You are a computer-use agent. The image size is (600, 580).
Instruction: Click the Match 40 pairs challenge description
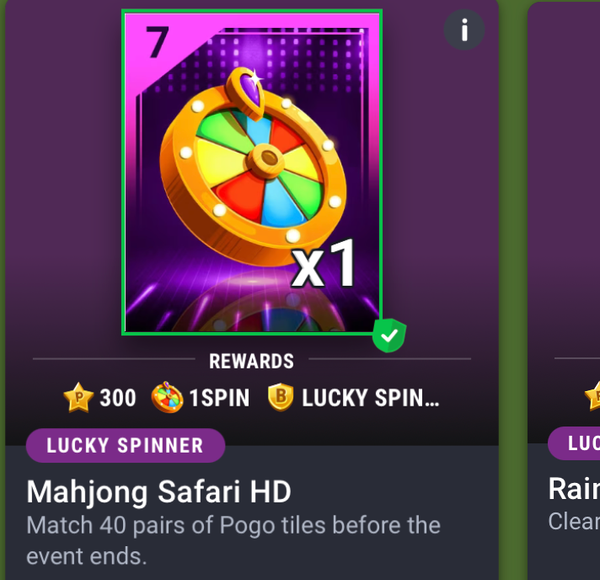233,540
